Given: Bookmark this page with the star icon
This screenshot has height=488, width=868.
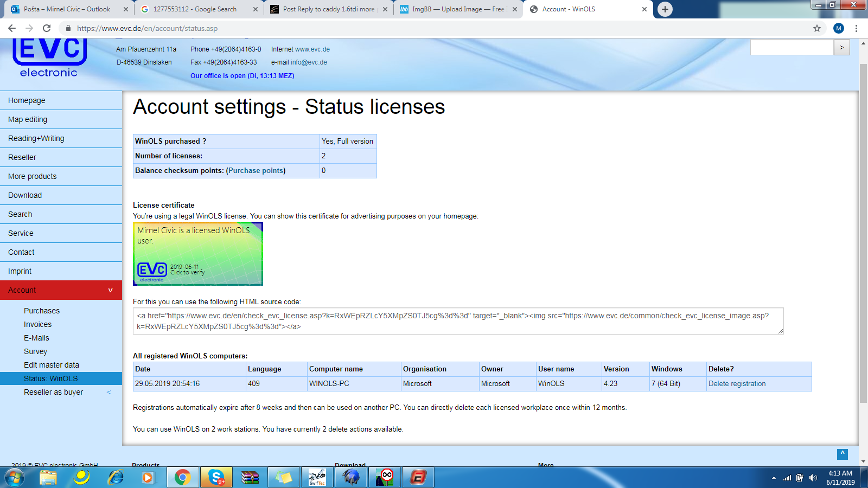Looking at the screenshot, I should tap(817, 28).
